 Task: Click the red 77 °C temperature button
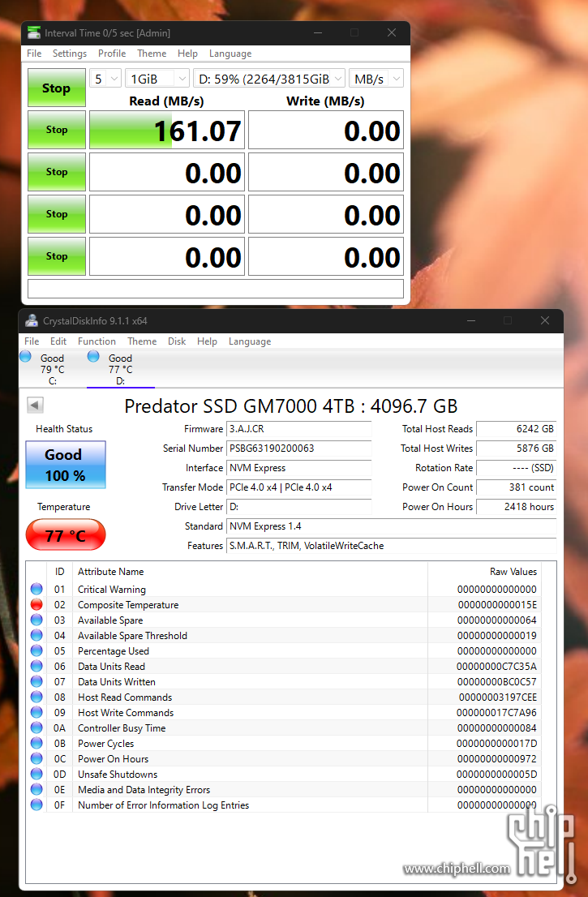click(x=65, y=535)
